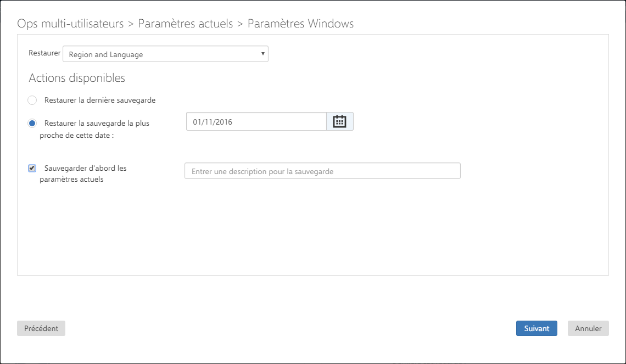The height and width of the screenshot is (364, 626).
Task: Click the 'Actions disponibles' heading
Action: [x=77, y=78]
